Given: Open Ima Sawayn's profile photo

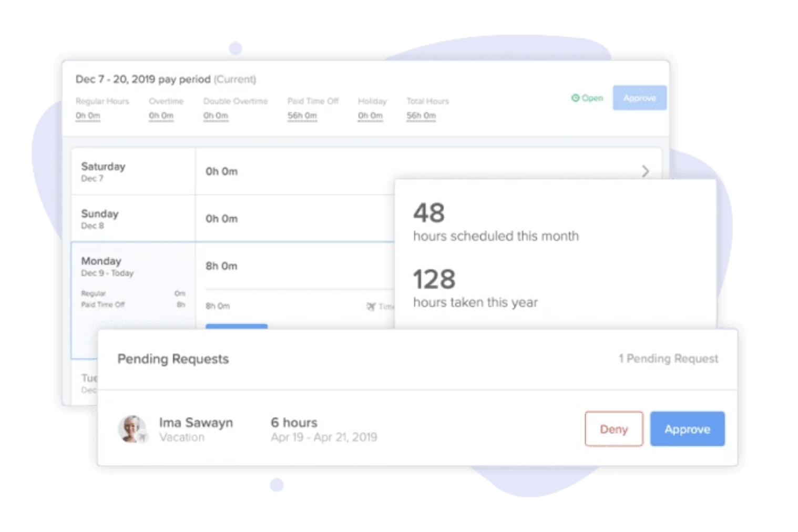Looking at the screenshot, I should click(131, 428).
